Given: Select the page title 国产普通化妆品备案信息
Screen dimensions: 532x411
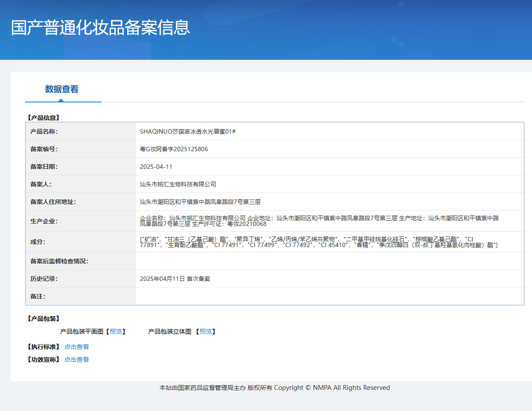Looking at the screenshot, I should [100, 27].
